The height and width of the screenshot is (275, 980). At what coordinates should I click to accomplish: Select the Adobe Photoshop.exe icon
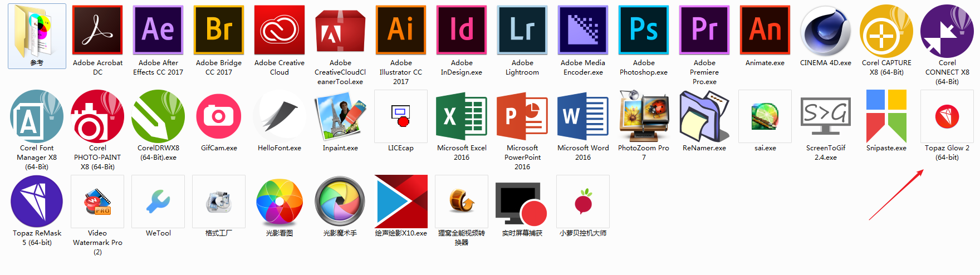pyautogui.click(x=644, y=30)
